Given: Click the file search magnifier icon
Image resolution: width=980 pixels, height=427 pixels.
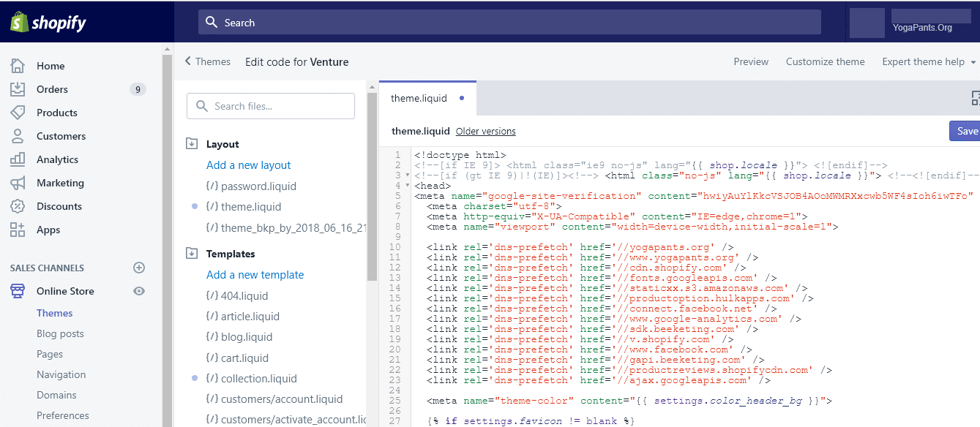Looking at the screenshot, I should click(201, 106).
